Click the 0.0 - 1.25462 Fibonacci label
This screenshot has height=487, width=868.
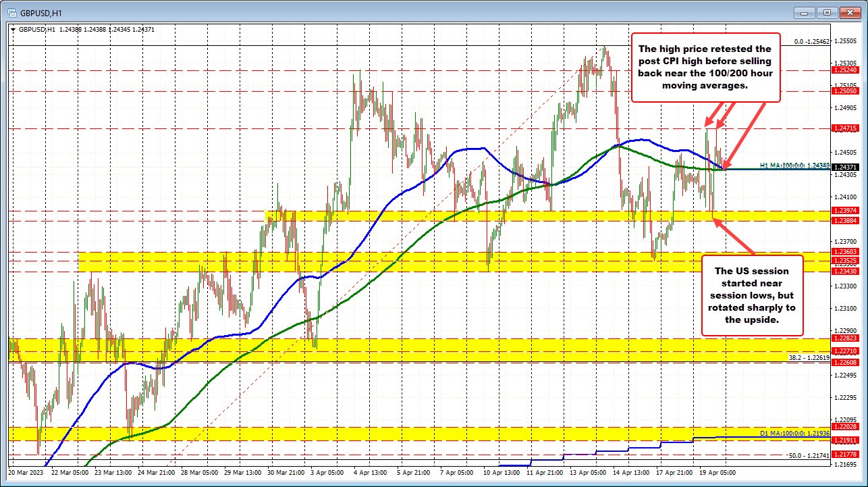click(811, 42)
